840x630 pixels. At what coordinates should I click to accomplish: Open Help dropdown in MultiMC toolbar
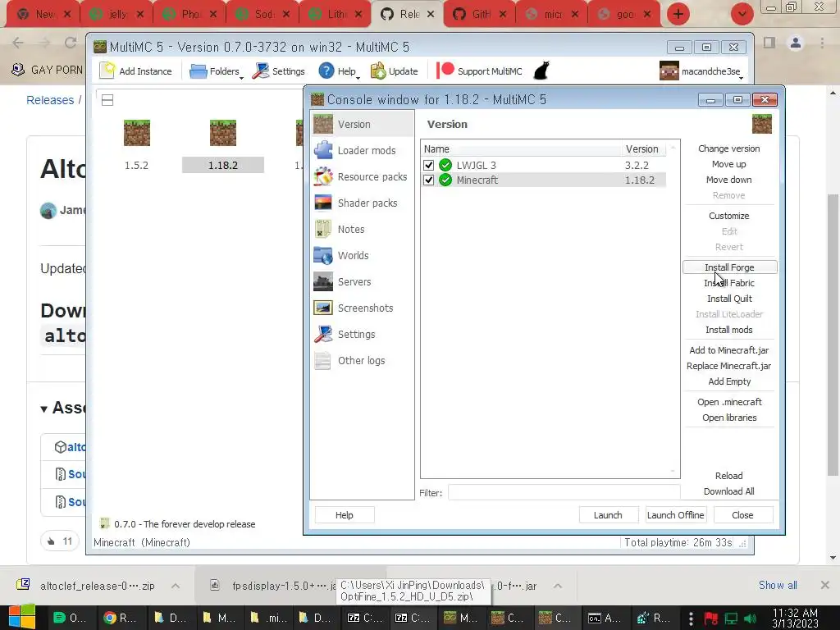[339, 71]
